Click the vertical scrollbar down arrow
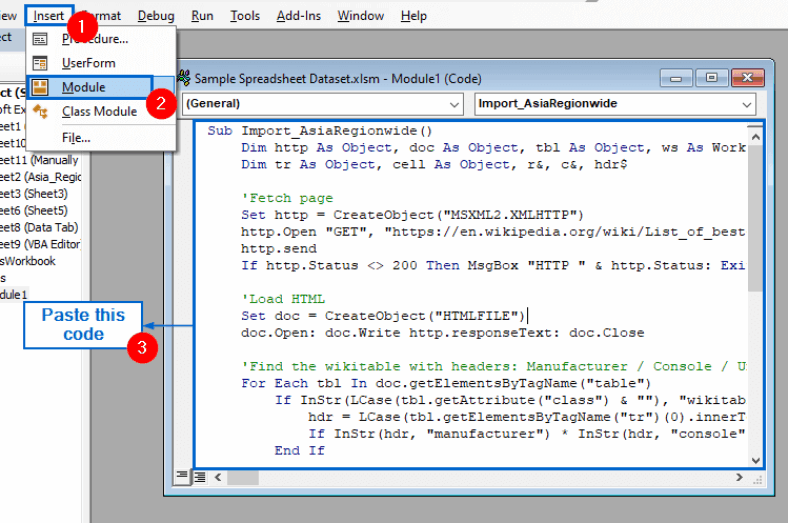 coord(755,460)
